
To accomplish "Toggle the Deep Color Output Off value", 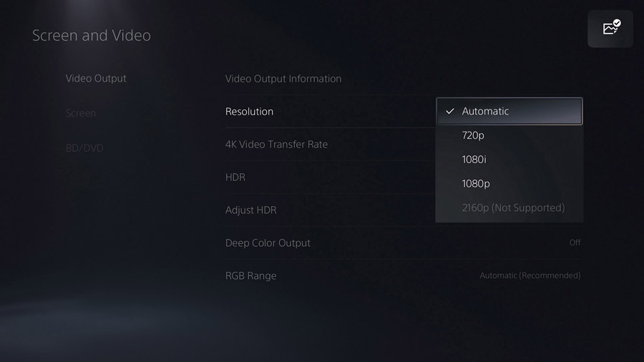I will (x=575, y=243).
